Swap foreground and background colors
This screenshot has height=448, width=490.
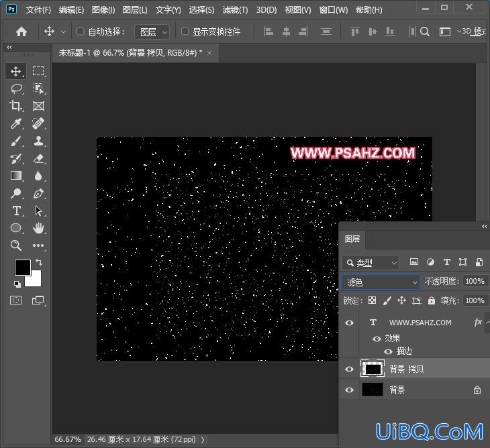pos(39,262)
